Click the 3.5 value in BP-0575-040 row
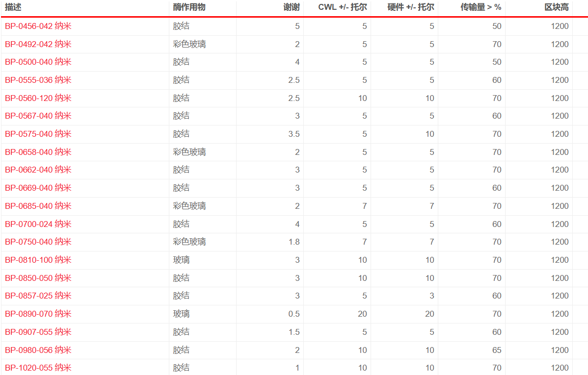Screen dimensions: 588x375 click(294, 134)
